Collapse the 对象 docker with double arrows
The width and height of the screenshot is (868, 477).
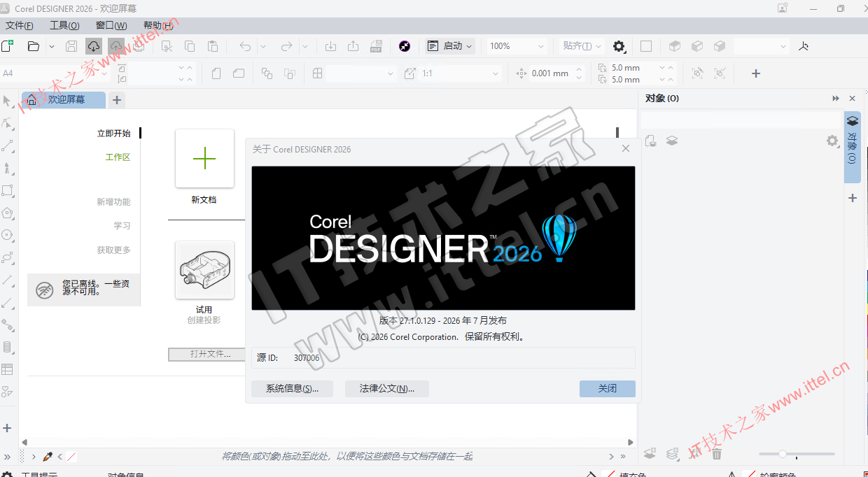(x=836, y=99)
